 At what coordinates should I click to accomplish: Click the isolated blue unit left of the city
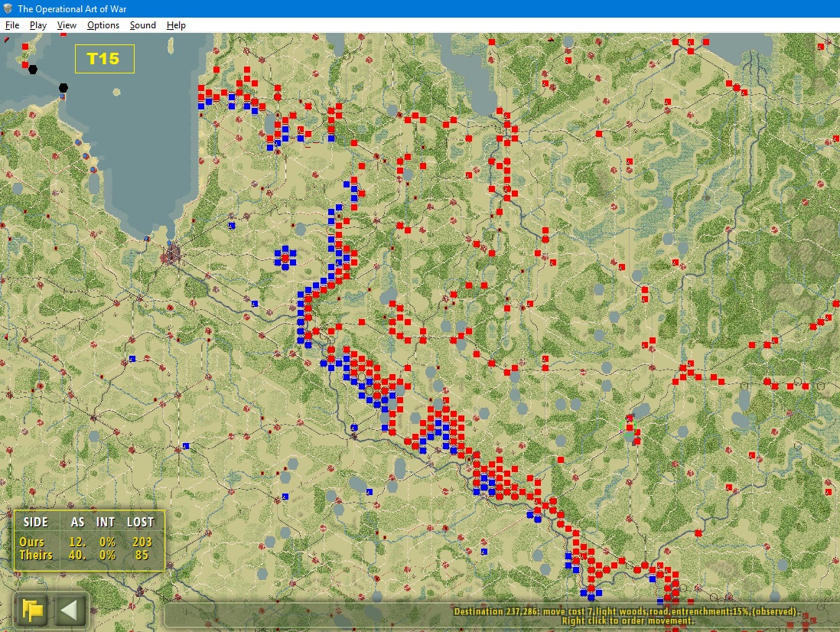132,359
